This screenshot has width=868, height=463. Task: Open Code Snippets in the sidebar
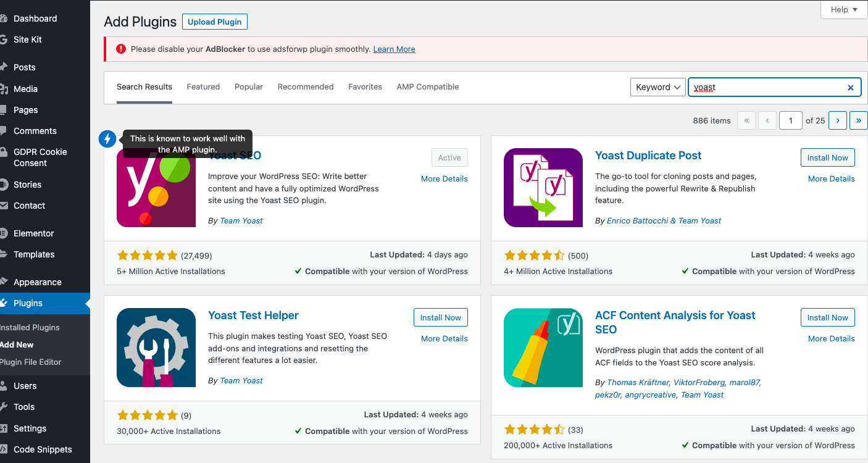pyautogui.click(x=43, y=449)
